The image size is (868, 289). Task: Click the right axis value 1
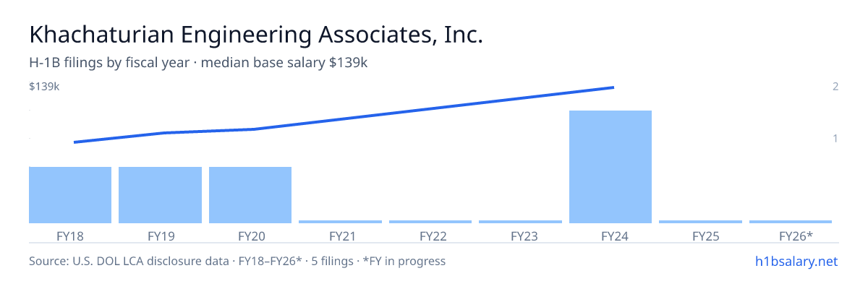pyautogui.click(x=835, y=138)
